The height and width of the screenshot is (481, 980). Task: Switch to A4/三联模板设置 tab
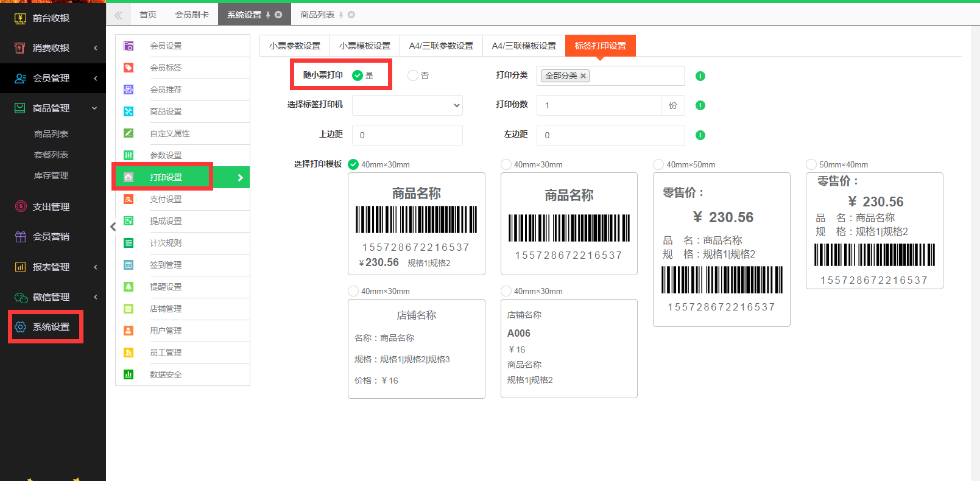coord(524,46)
